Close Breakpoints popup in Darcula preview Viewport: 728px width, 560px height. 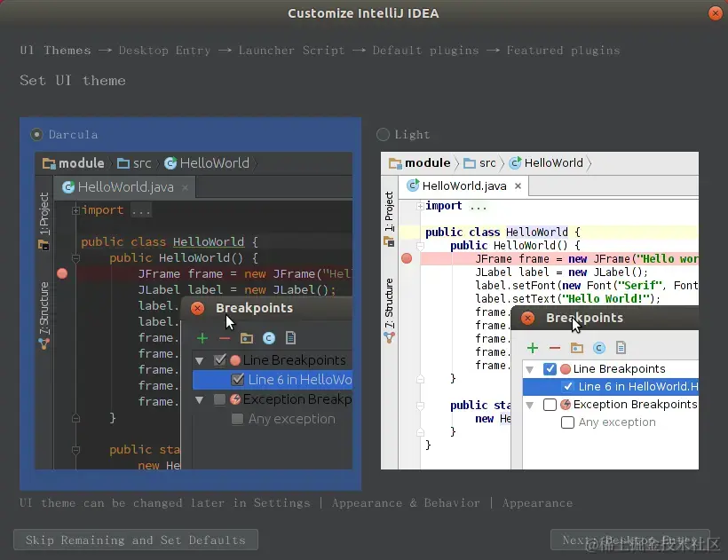coord(197,309)
